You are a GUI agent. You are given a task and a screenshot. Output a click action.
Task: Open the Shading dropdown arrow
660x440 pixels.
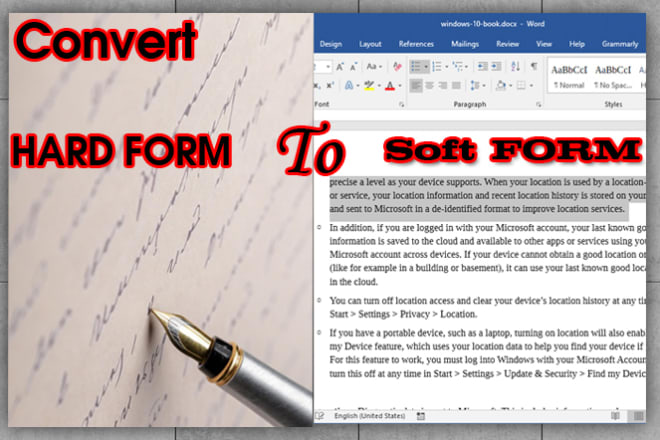[x=510, y=86]
